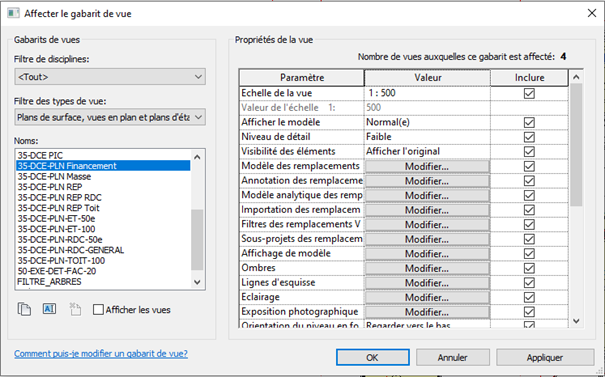Viewport: 605px width, 377px height.
Task: Click the Duplicate view template icon
Action: [x=24, y=309]
